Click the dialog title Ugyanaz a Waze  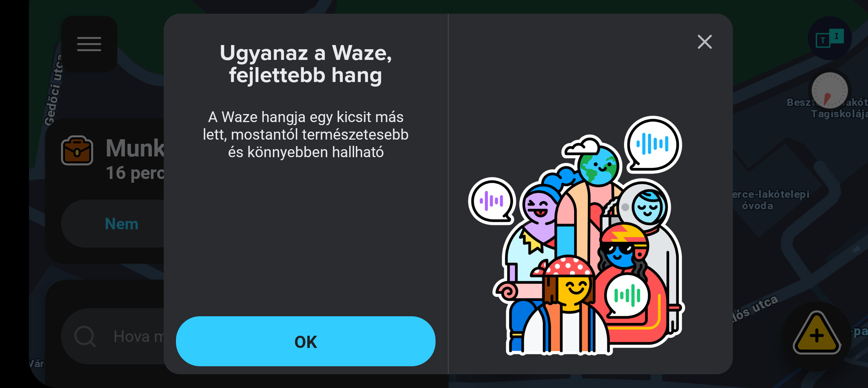pos(305,53)
